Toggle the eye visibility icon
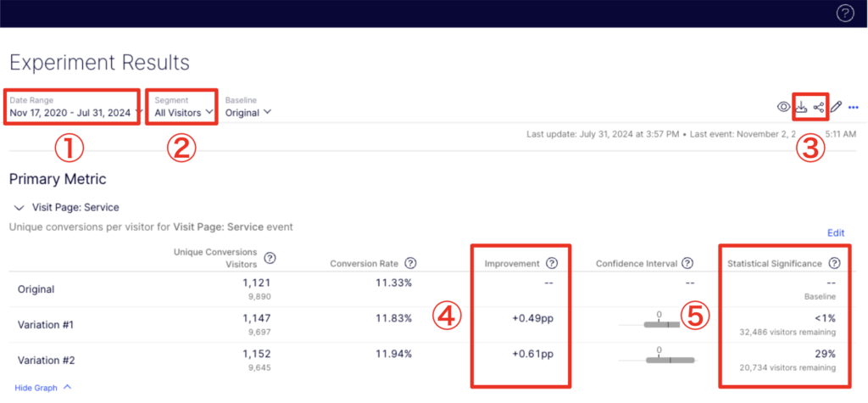Image resolution: width=868 pixels, height=403 pixels. 784,107
